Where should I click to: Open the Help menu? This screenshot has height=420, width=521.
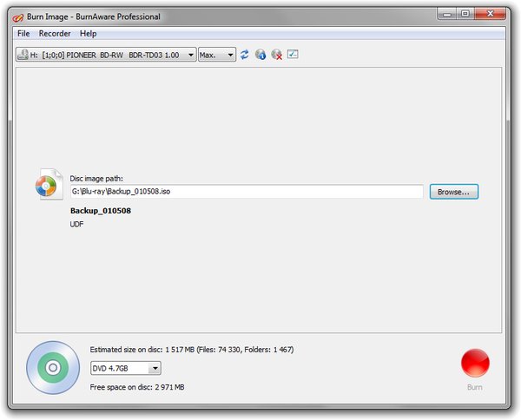88,34
